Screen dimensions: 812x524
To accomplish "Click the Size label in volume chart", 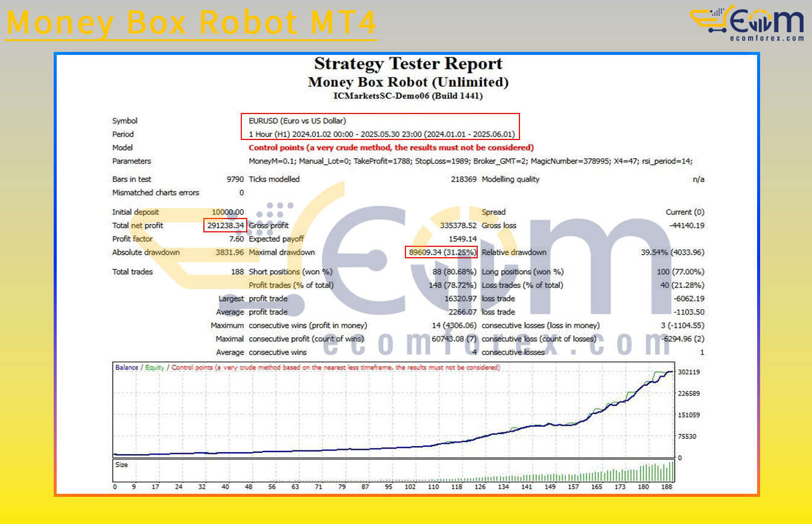I will coord(121,465).
